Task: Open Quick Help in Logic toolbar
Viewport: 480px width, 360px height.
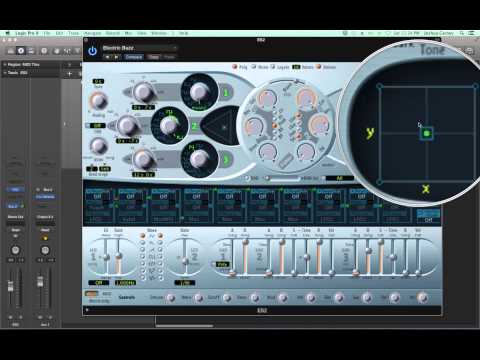Action: coord(44,51)
